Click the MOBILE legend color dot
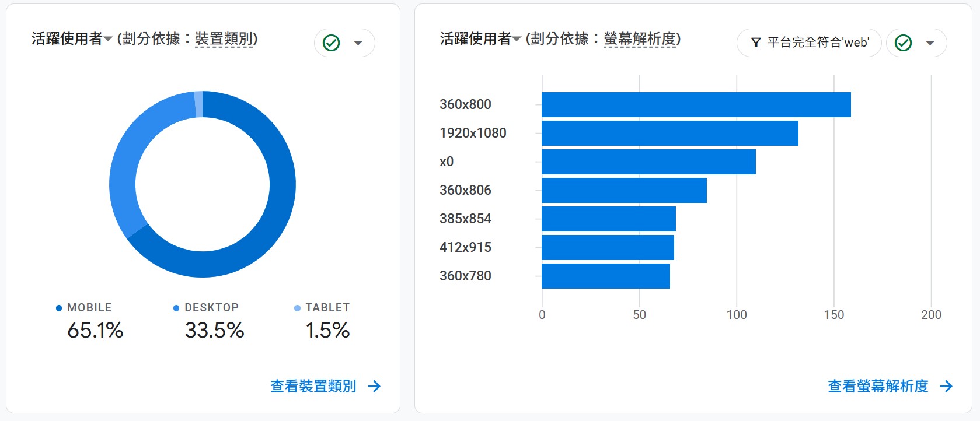 tap(59, 308)
